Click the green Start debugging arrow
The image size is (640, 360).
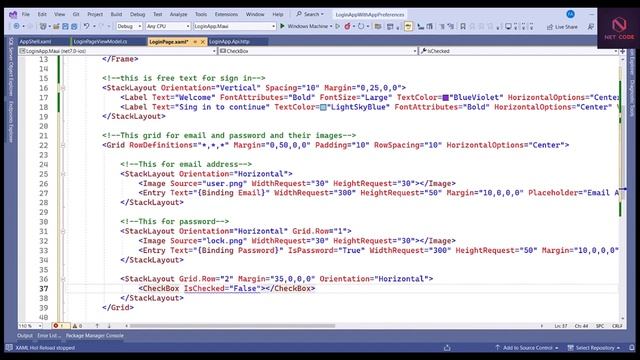pyautogui.click(x=282, y=26)
